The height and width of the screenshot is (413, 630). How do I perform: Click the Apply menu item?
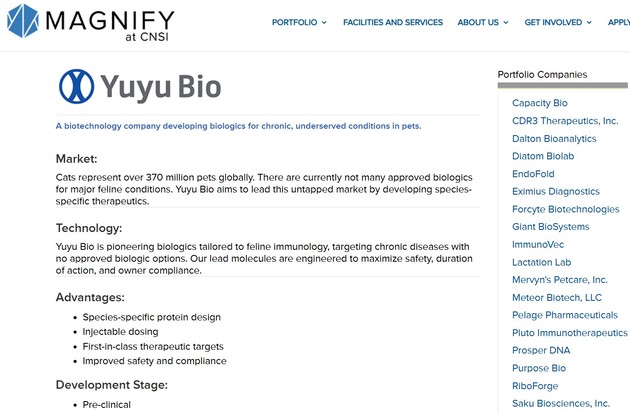point(618,22)
